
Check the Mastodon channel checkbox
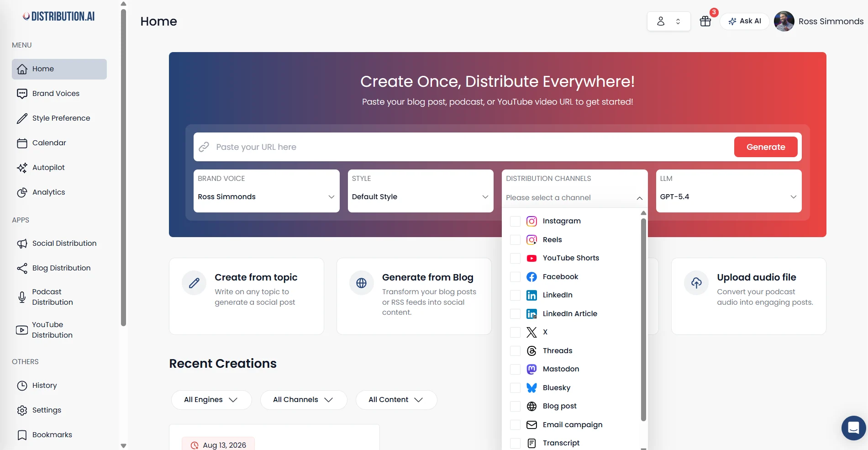[515, 369]
